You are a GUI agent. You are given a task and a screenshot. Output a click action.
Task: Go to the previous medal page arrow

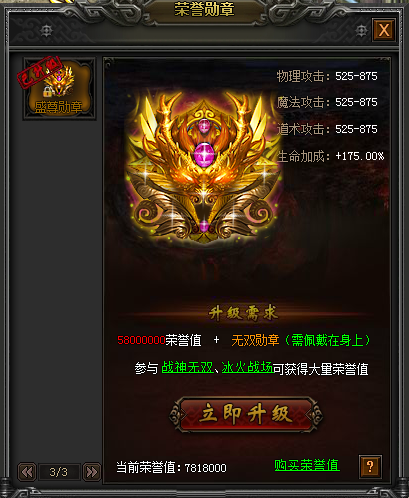pyautogui.click(x=27, y=472)
